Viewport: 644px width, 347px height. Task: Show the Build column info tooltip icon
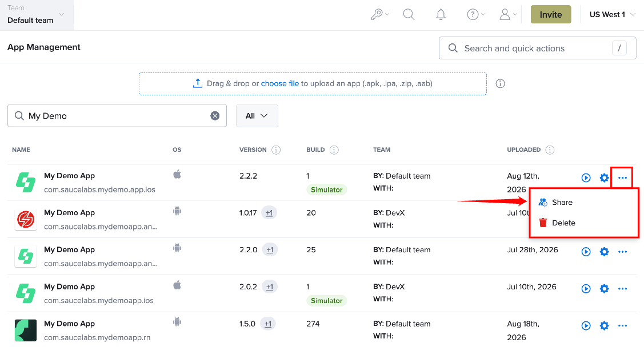[x=334, y=150]
